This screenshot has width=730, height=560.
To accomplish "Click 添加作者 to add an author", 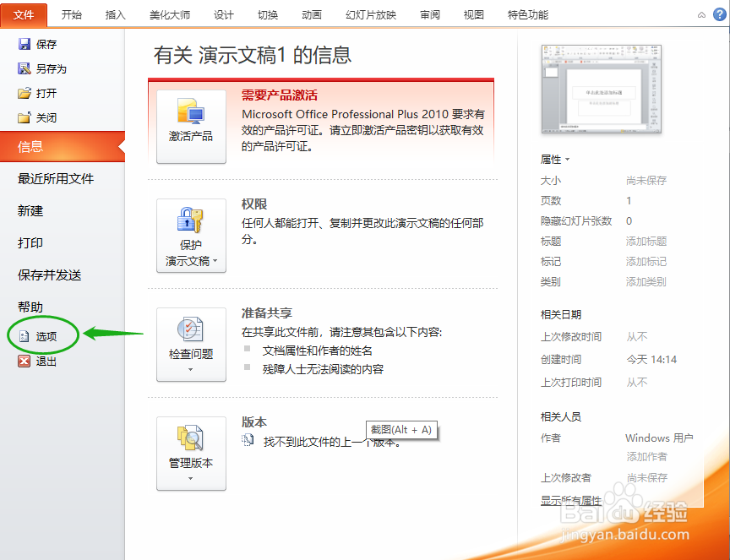I will point(646,457).
